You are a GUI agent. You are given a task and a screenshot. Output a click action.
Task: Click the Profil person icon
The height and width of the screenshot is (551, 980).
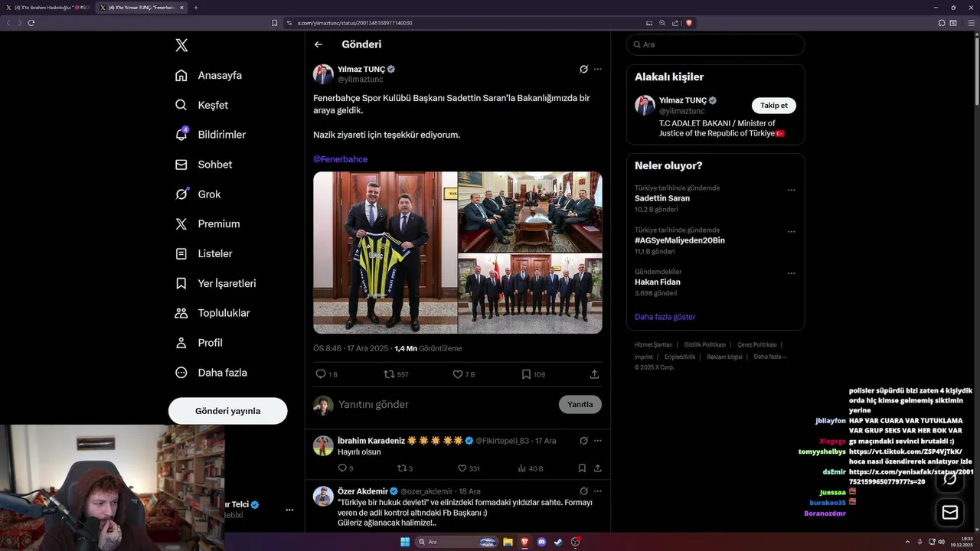tap(181, 343)
